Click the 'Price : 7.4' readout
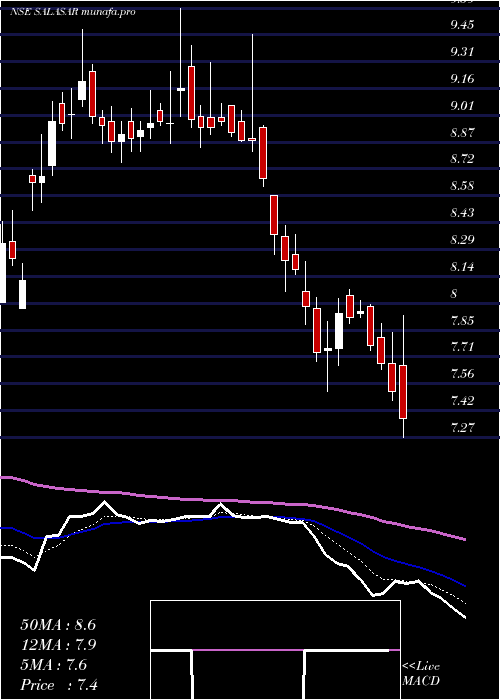Image resolution: width=500 pixels, height=700 pixels. [59, 685]
